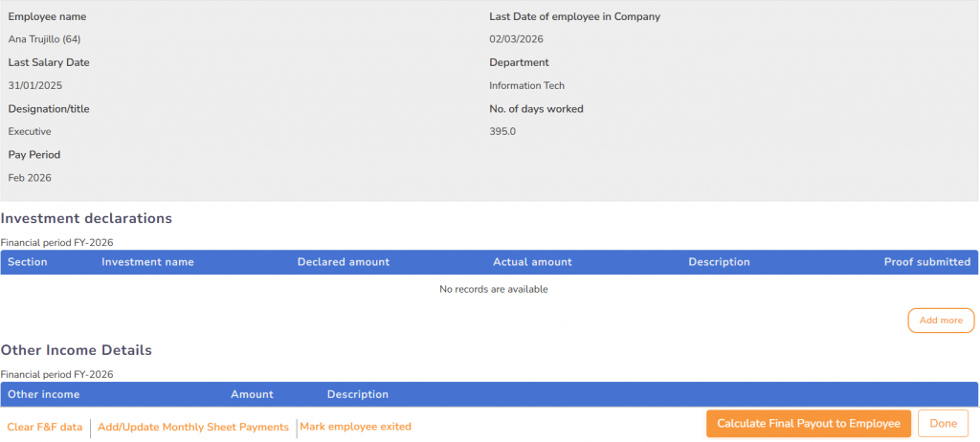Click Calculate Final Payout to Employee button
980x442 pixels.
click(808, 424)
